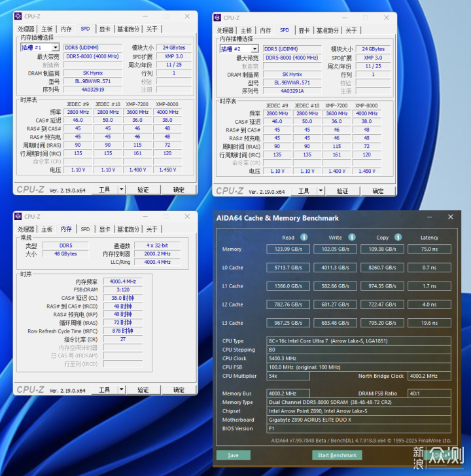Click 验证 button in top-left CPU-Z

[143, 189]
